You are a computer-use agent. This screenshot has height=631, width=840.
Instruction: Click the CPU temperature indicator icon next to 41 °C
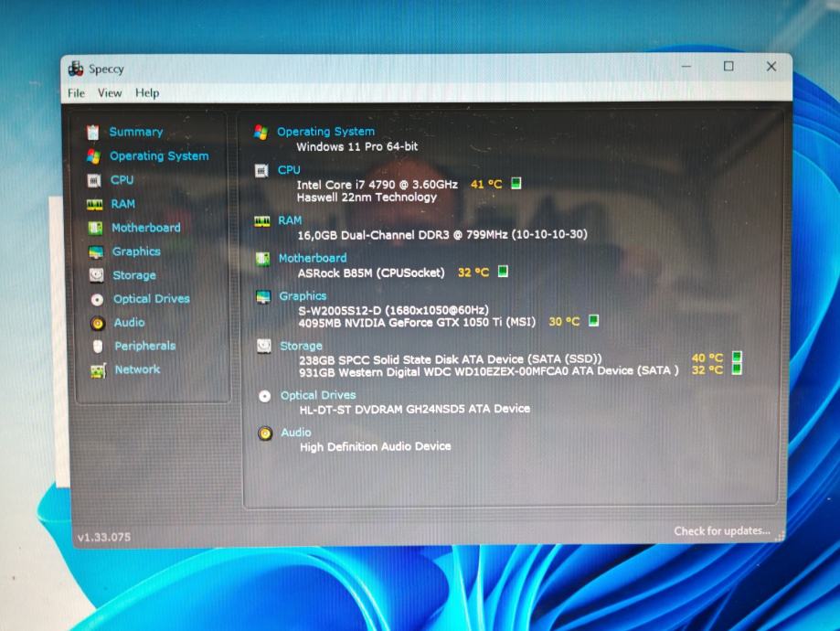[x=516, y=183]
